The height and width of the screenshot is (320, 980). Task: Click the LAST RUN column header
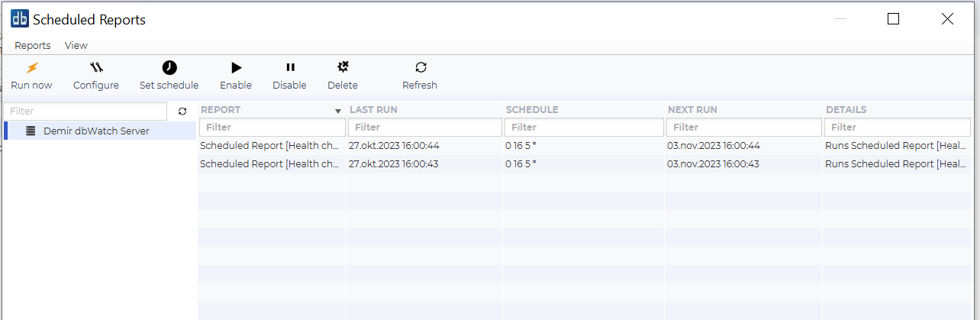point(373,110)
